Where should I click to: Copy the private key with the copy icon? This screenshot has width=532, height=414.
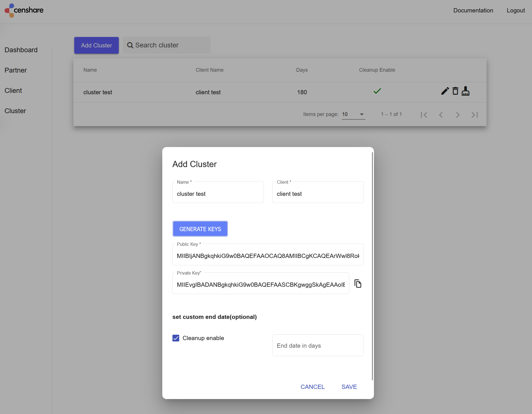point(358,284)
